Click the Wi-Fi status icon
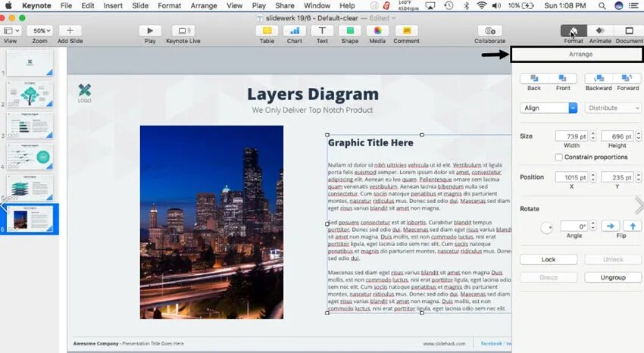Image resolution: width=644 pixels, height=353 pixels. [481, 6]
